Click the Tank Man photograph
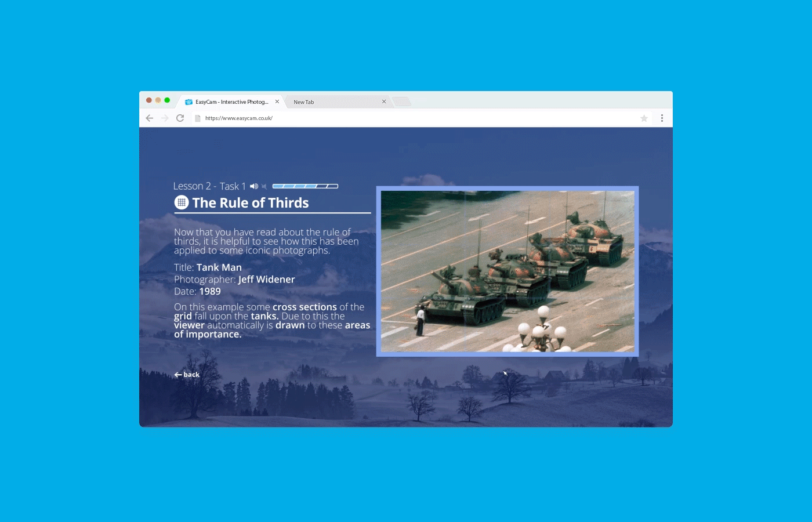Viewport: 812px width, 522px height. pyautogui.click(x=507, y=271)
